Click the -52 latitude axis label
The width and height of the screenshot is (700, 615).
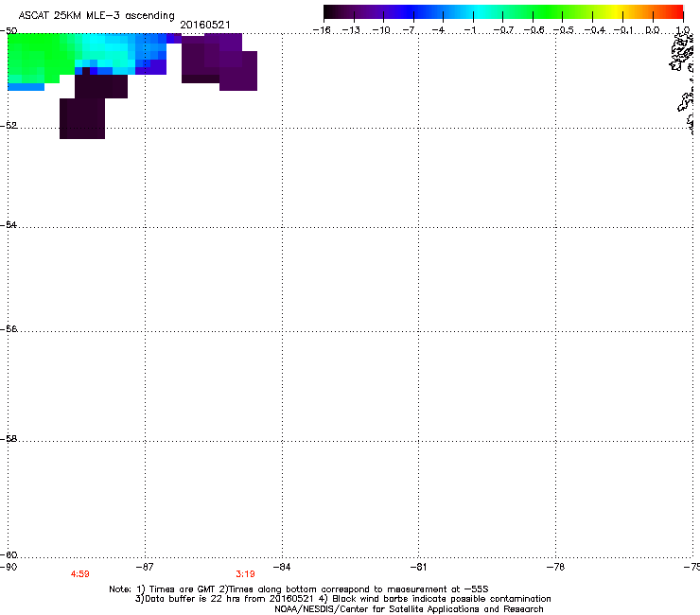(x=9, y=126)
